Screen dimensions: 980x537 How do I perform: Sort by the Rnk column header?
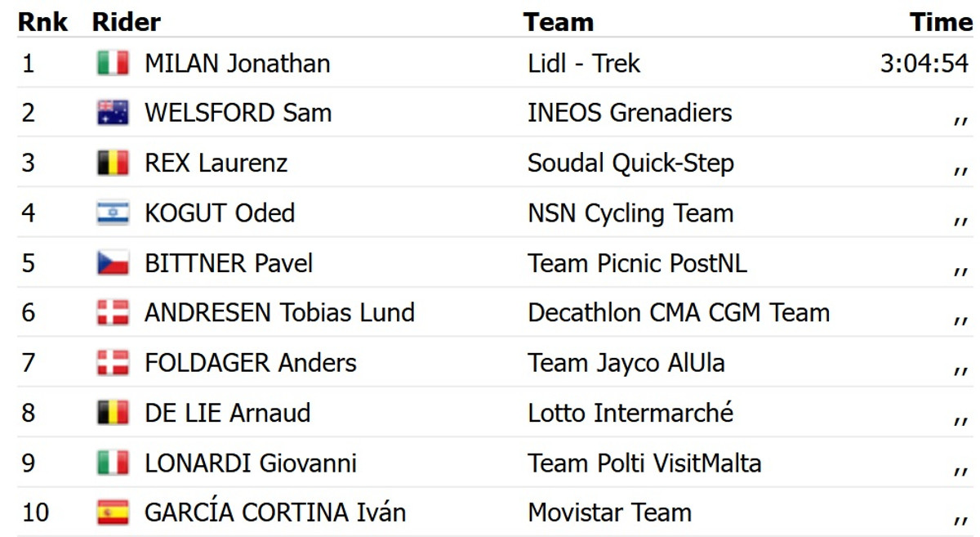(x=43, y=22)
